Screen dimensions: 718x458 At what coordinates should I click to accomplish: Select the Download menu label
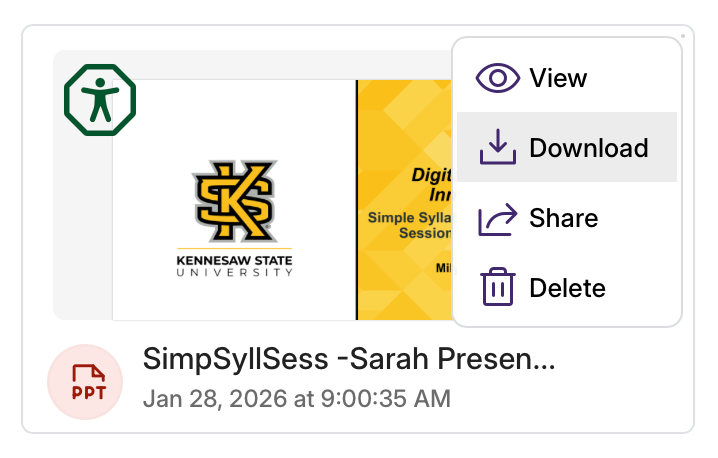coord(588,148)
